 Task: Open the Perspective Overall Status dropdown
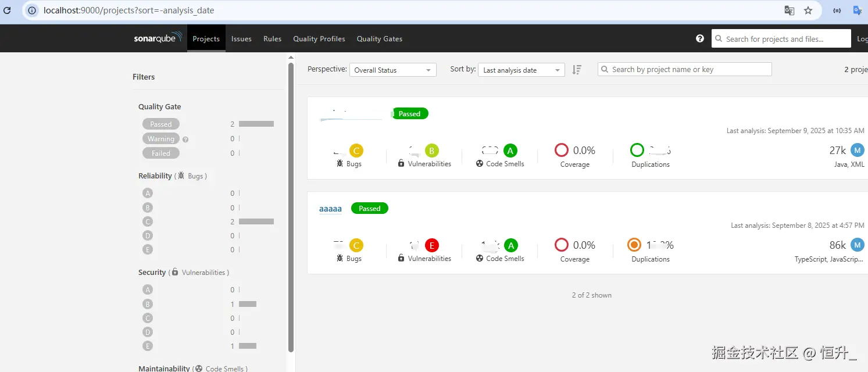click(x=393, y=70)
